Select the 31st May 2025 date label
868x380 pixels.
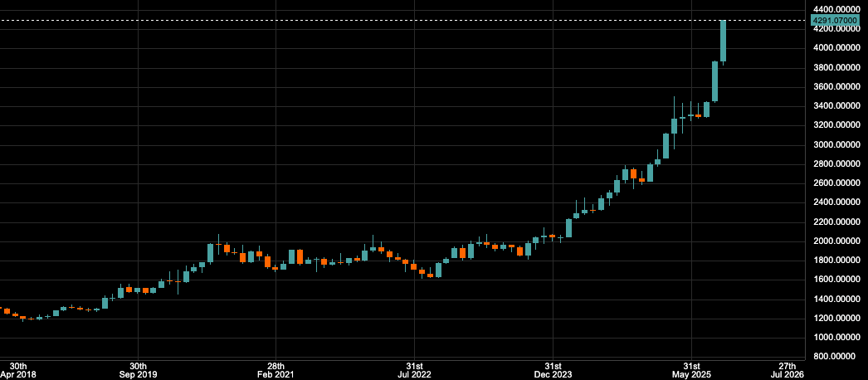coord(692,370)
